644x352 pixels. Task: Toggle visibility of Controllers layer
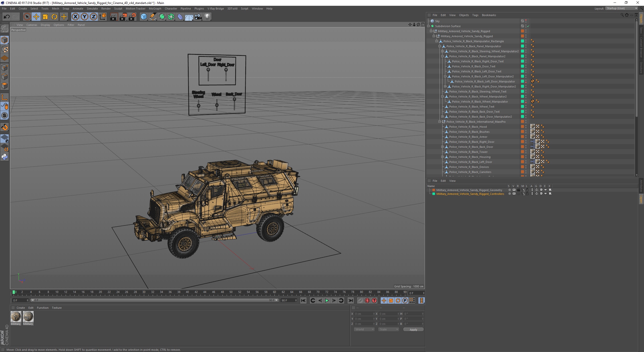[x=514, y=194]
